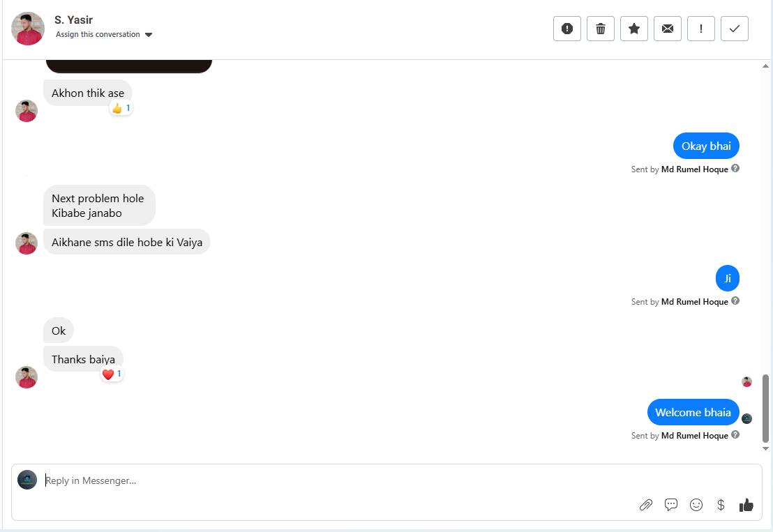Show info icon beside Sent by under Okay bhai

[x=735, y=169]
